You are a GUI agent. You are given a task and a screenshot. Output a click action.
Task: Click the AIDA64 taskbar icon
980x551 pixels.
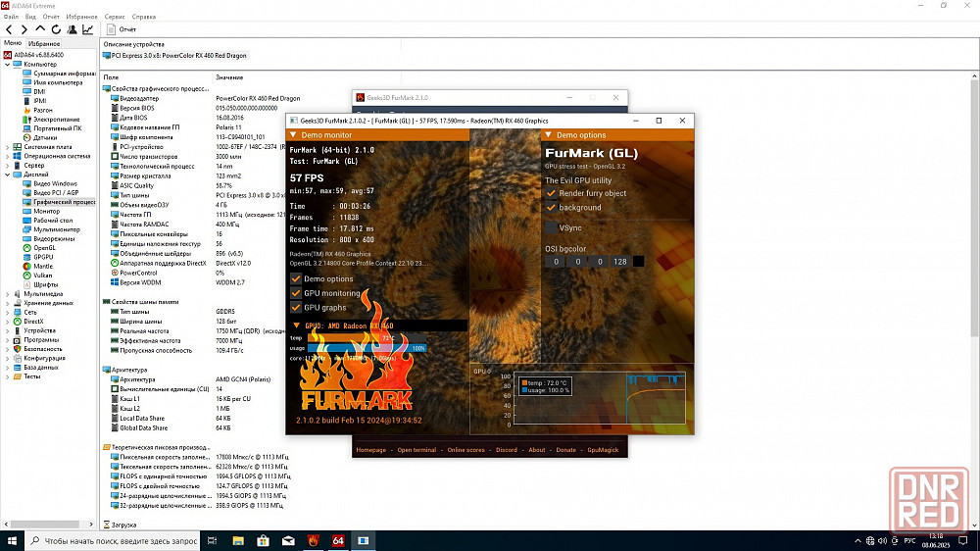[x=338, y=541]
